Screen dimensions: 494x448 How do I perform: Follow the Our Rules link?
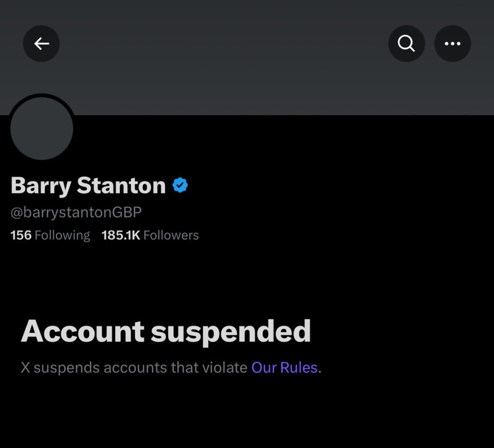[284, 368]
